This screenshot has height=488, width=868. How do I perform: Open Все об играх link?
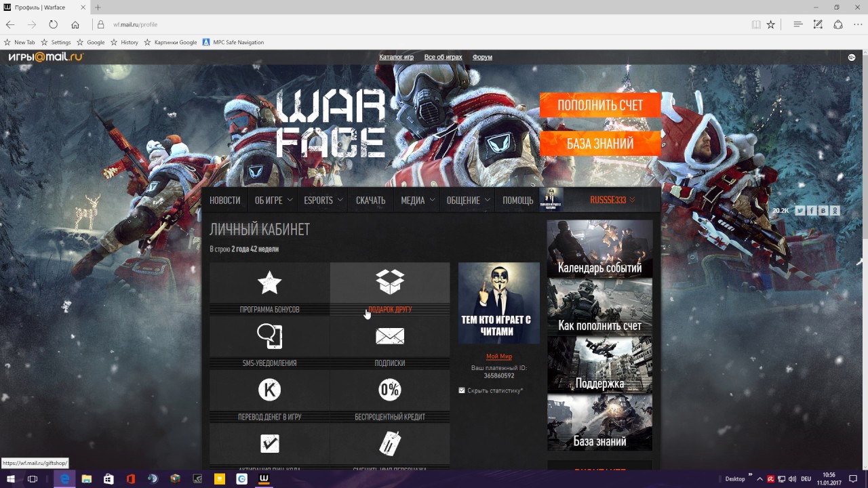point(443,57)
